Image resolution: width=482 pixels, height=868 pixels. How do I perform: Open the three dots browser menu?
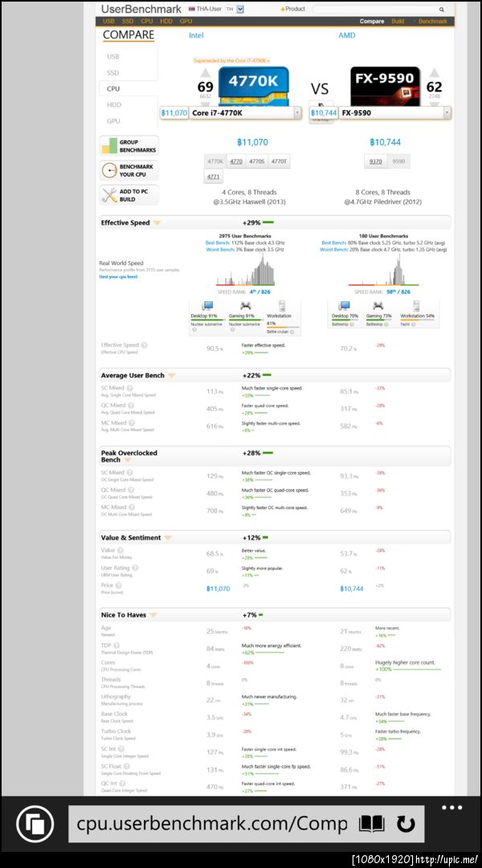tap(451, 808)
